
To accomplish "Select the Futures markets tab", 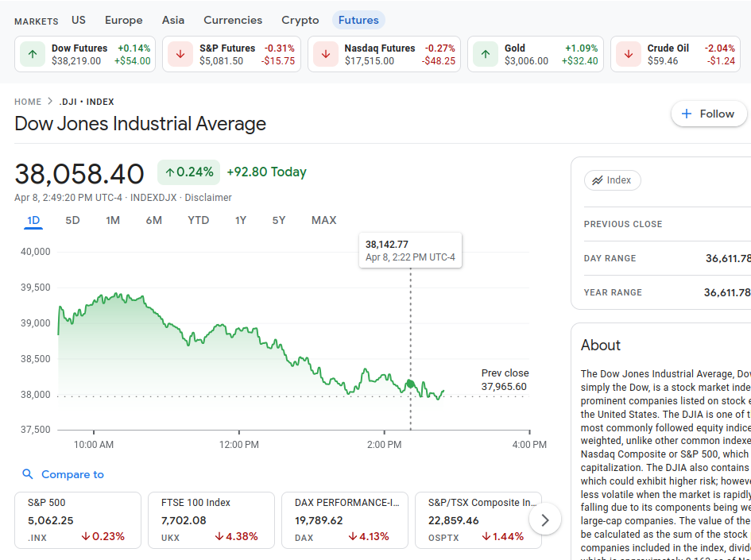I will tap(358, 20).
